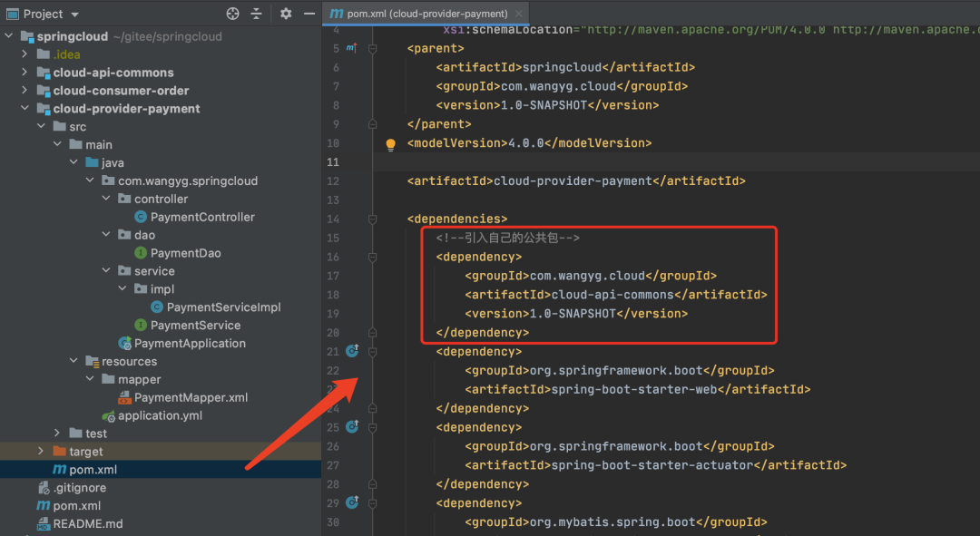Viewport: 980px width, 536px height.
Task: Expand the cloud-consumer-order module chevron
Action: tap(25, 91)
